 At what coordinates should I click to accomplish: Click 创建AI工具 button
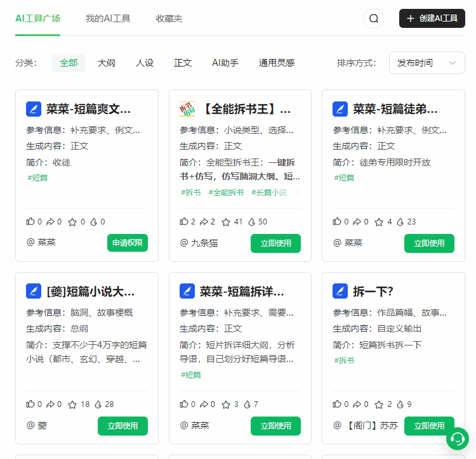(432, 18)
